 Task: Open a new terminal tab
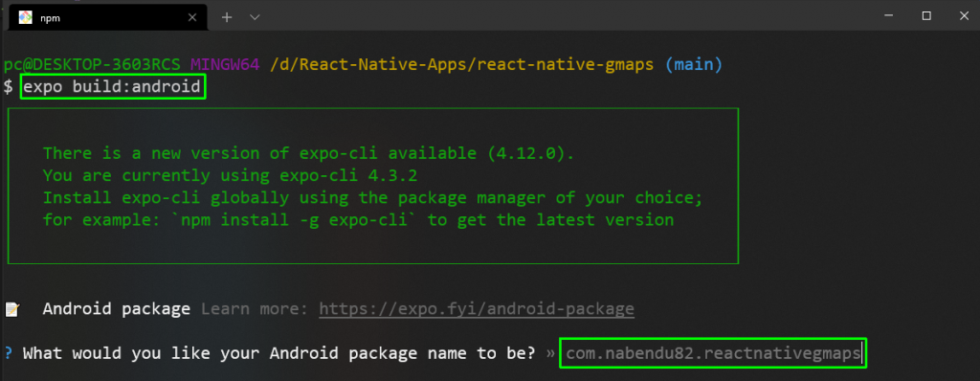[227, 17]
